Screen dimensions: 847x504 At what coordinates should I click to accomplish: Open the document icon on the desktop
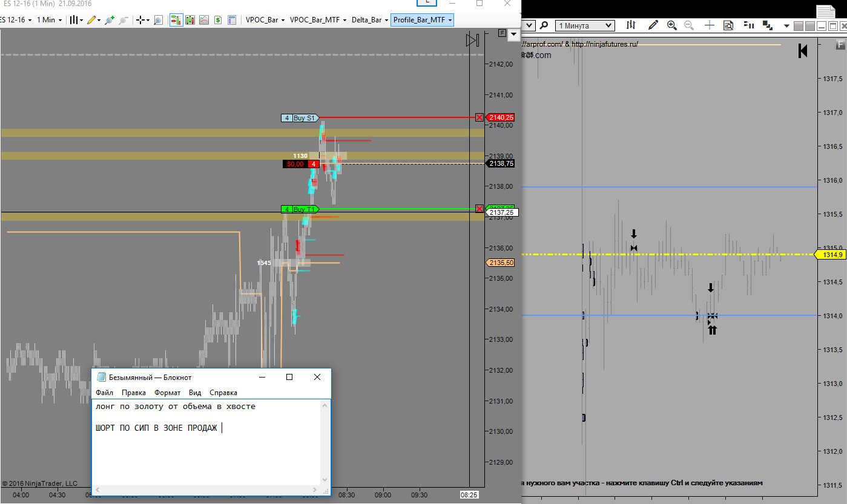pyautogui.click(x=825, y=11)
